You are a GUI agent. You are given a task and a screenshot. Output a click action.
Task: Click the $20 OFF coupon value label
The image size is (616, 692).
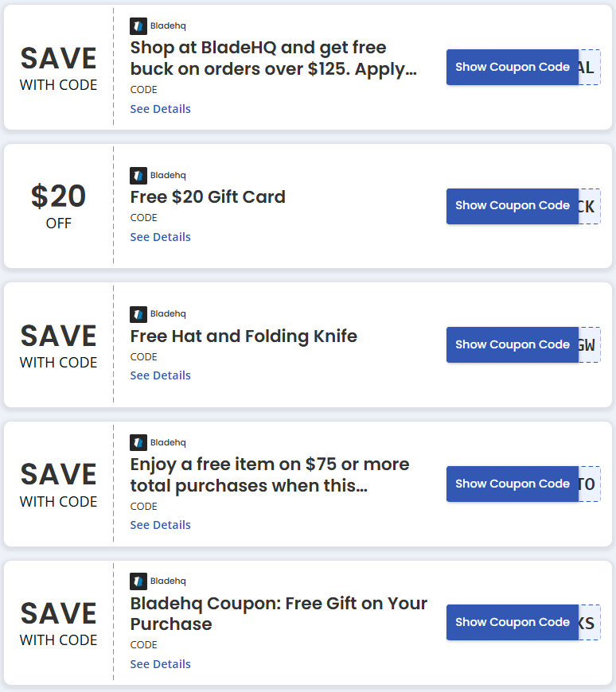(58, 205)
